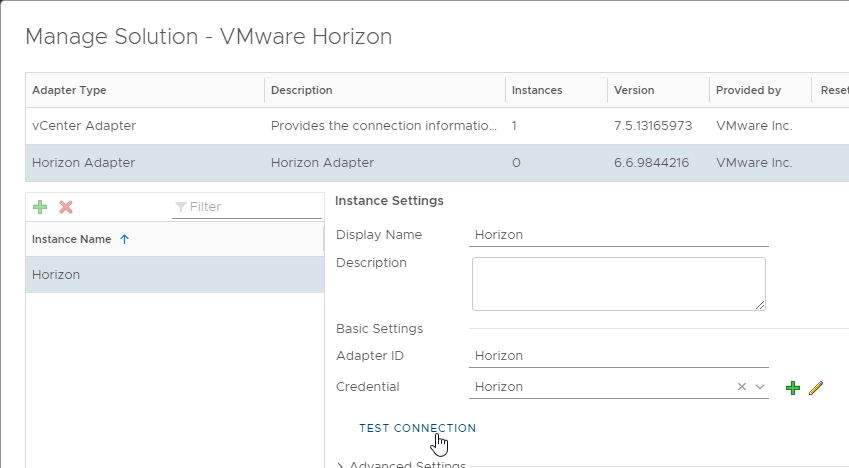Click the Credential field value Horizon

pyautogui.click(x=499, y=387)
